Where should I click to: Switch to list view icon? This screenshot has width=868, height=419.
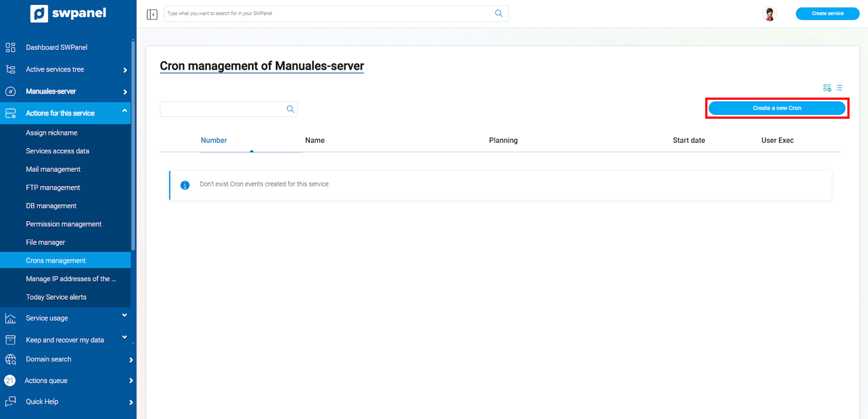pos(839,88)
